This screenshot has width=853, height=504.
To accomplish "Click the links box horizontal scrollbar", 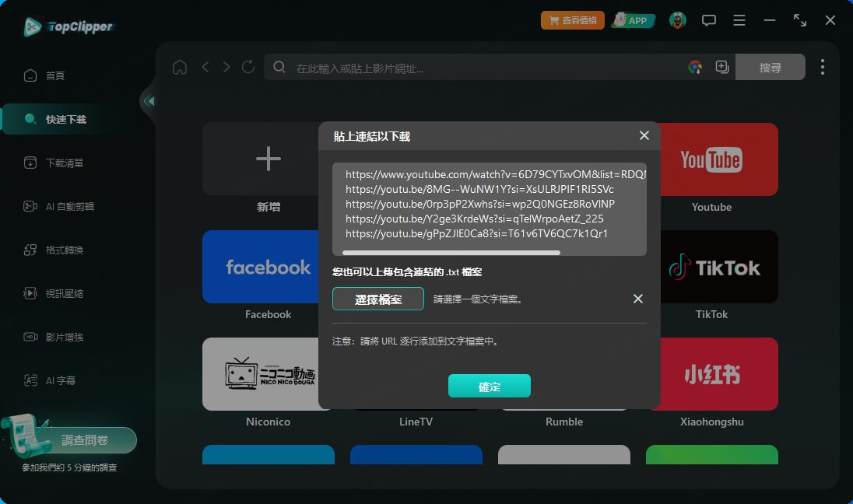I will point(451,252).
